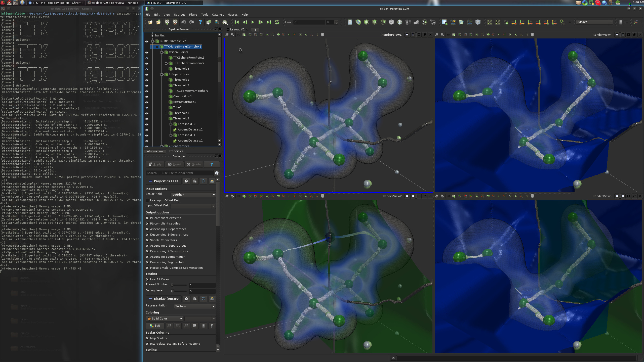Click the Edit color map button
Image resolution: width=644 pixels, height=362 pixels.
155,326
